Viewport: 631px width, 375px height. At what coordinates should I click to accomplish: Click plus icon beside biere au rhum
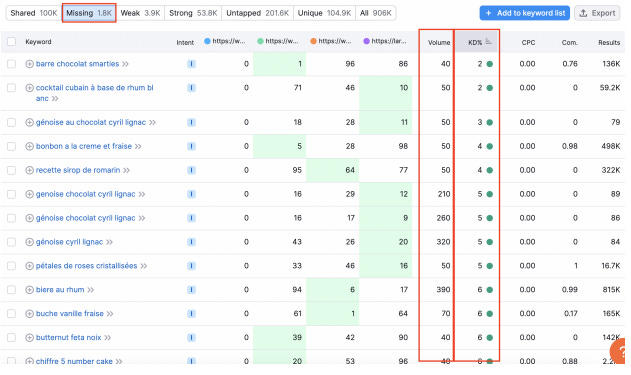(29, 290)
